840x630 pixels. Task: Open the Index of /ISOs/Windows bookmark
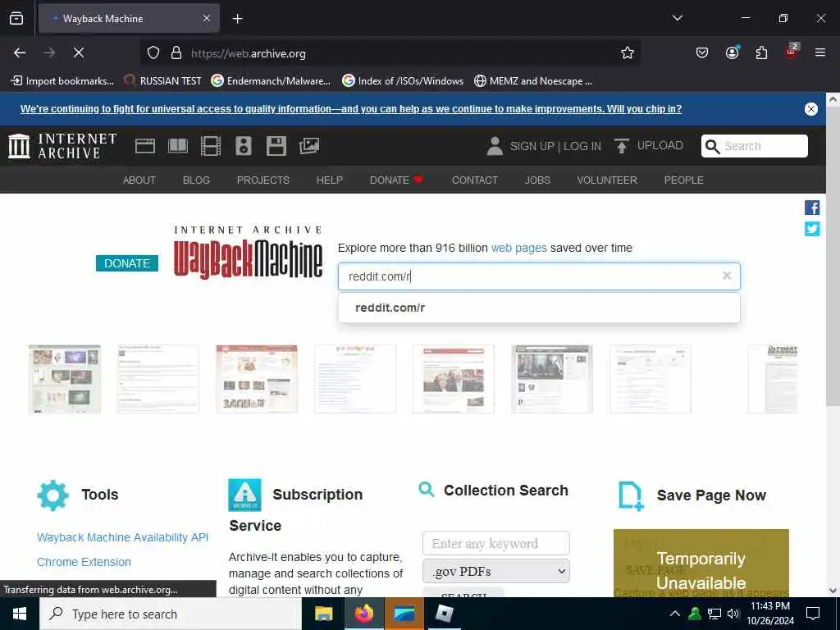[403, 81]
